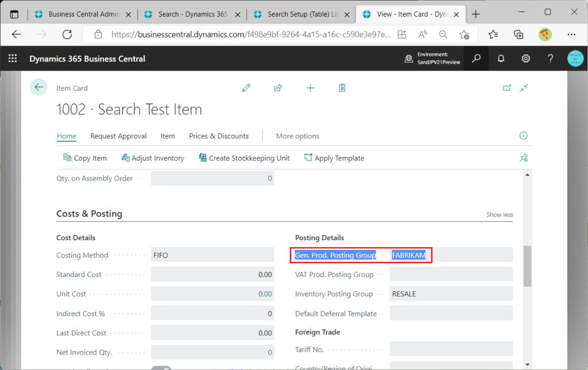Select the Home action tab

67,136
